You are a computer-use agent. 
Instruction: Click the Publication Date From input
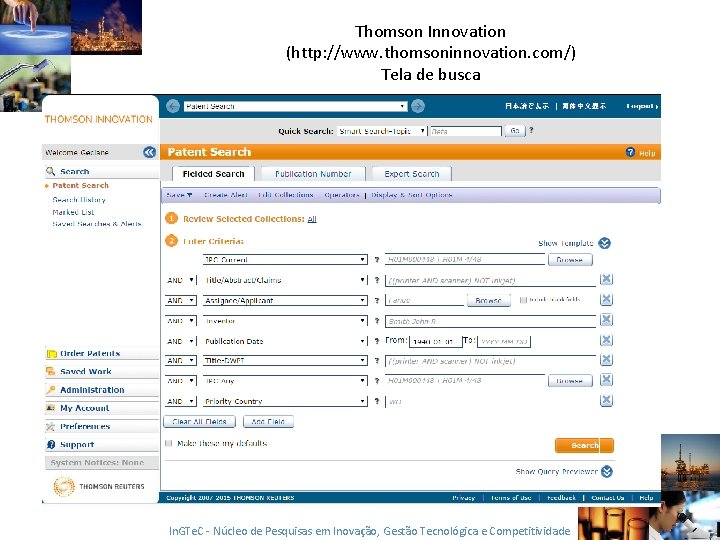435,342
